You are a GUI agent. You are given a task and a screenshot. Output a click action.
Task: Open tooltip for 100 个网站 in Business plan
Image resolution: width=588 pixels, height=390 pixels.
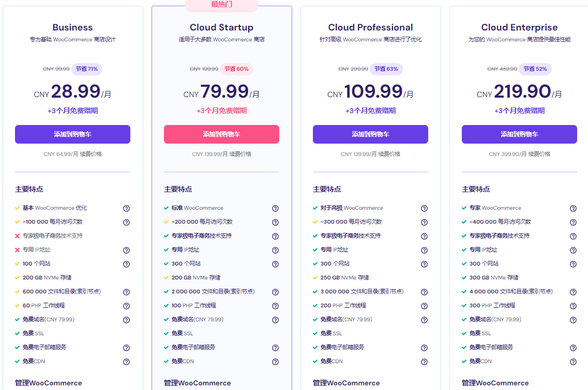[126, 264]
